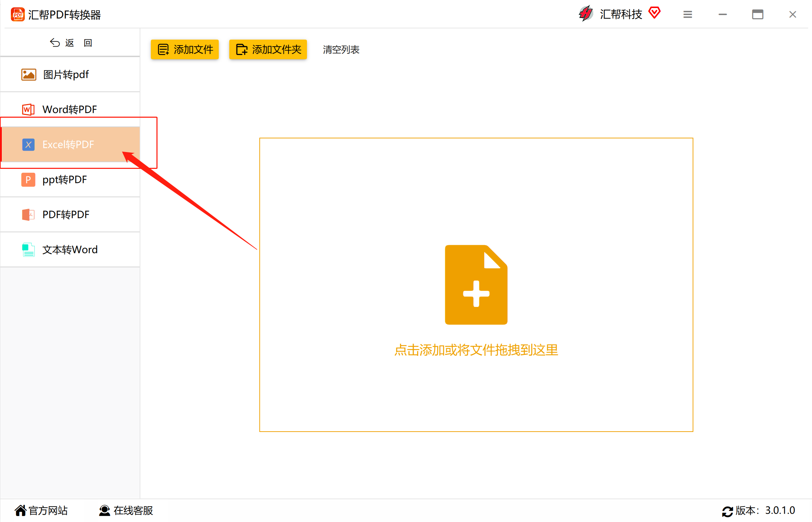Select Excel转PDF in the sidebar
The width and height of the screenshot is (812, 522).
[x=70, y=144]
